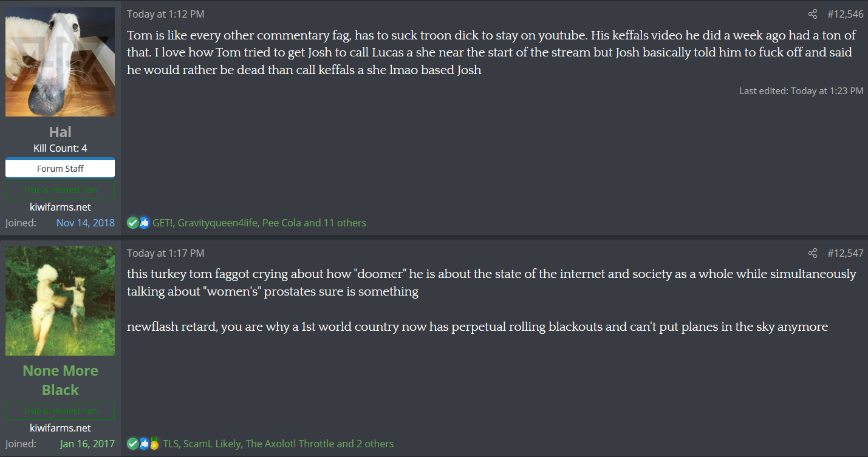The width and height of the screenshot is (868, 457).
Task: Click the True & Honest Fan banner under Hal
Action: click(x=60, y=190)
